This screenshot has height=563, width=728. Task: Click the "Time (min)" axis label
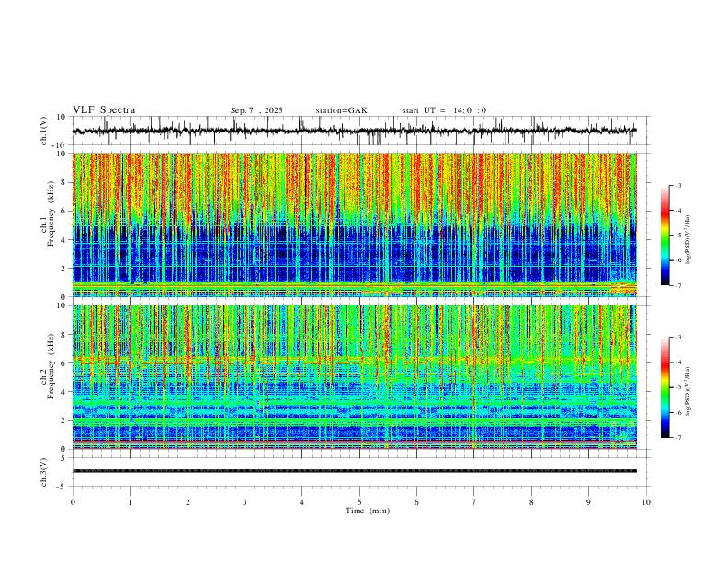click(x=368, y=511)
